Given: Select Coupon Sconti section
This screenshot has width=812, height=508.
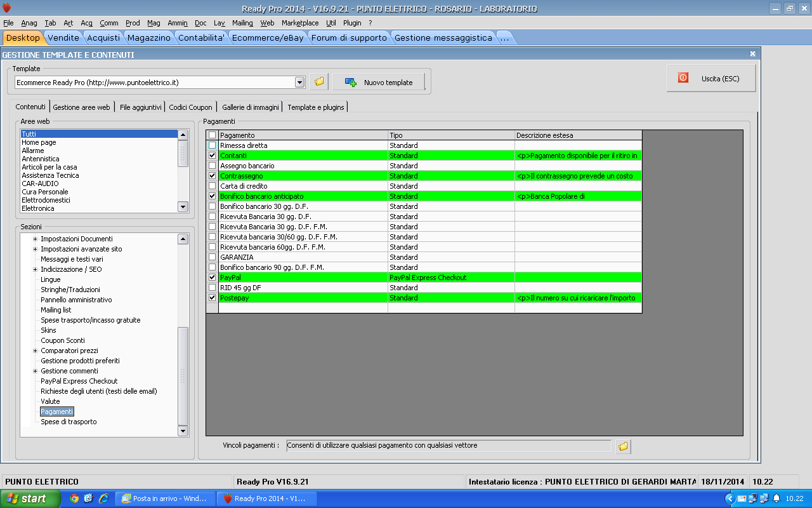Looking at the screenshot, I should pyautogui.click(x=63, y=340).
